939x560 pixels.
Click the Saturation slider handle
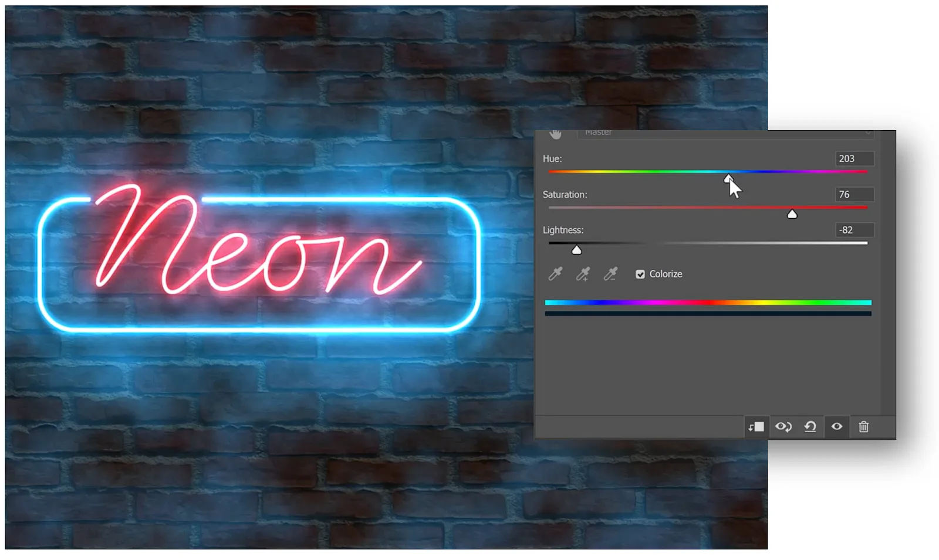(x=792, y=215)
